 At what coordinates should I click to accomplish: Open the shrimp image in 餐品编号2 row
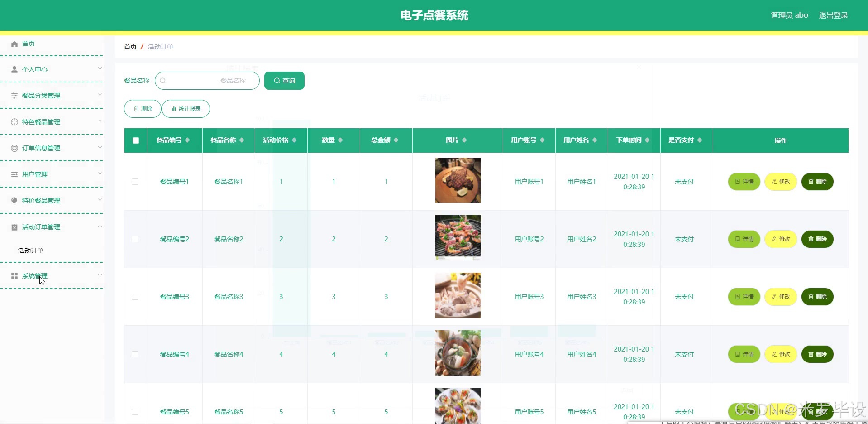pos(458,238)
